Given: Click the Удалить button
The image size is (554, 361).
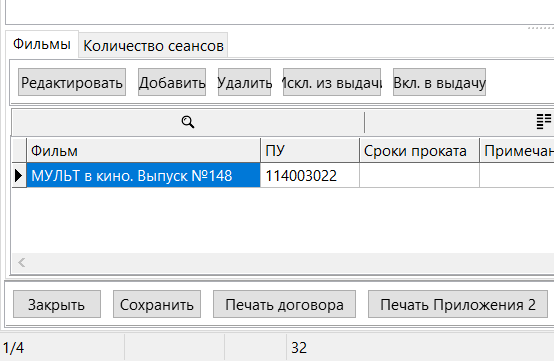Looking at the screenshot, I should pyautogui.click(x=244, y=82).
